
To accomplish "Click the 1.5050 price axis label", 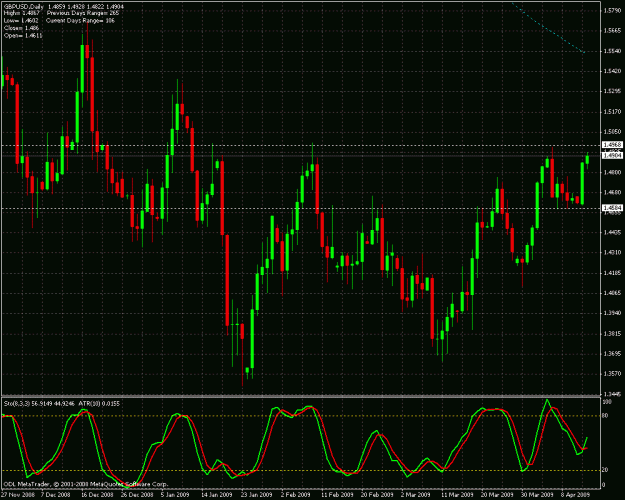I will click(613, 132).
